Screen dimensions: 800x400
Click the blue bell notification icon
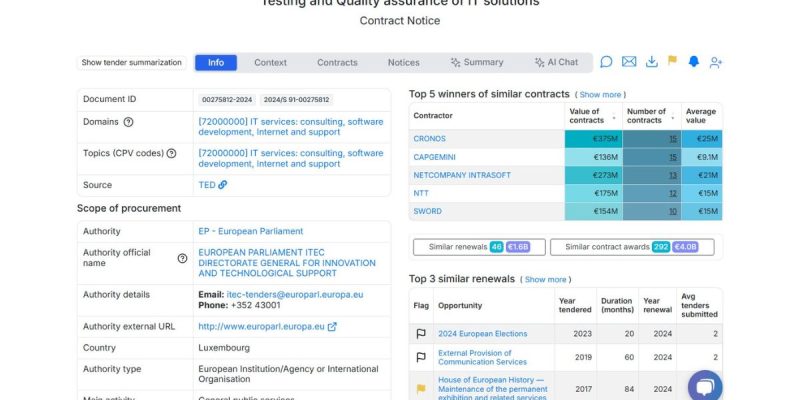pos(693,62)
